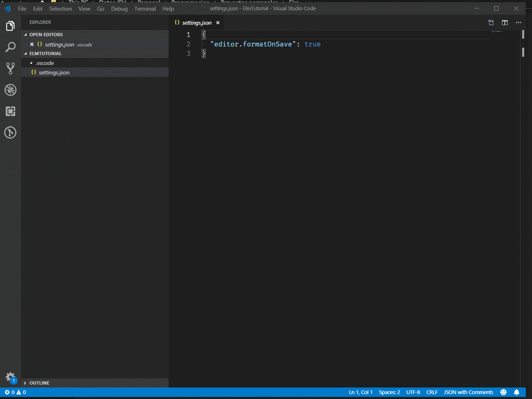Minimize the VS Code window
The width and height of the screenshot is (532, 399).
pyautogui.click(x=476, y=8)
